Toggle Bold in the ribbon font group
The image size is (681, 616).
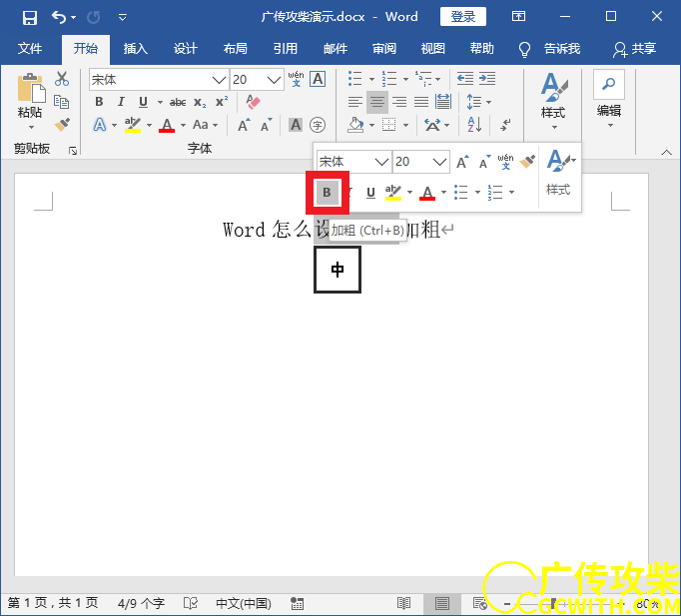pyautogui.click(x=99, y=102)
